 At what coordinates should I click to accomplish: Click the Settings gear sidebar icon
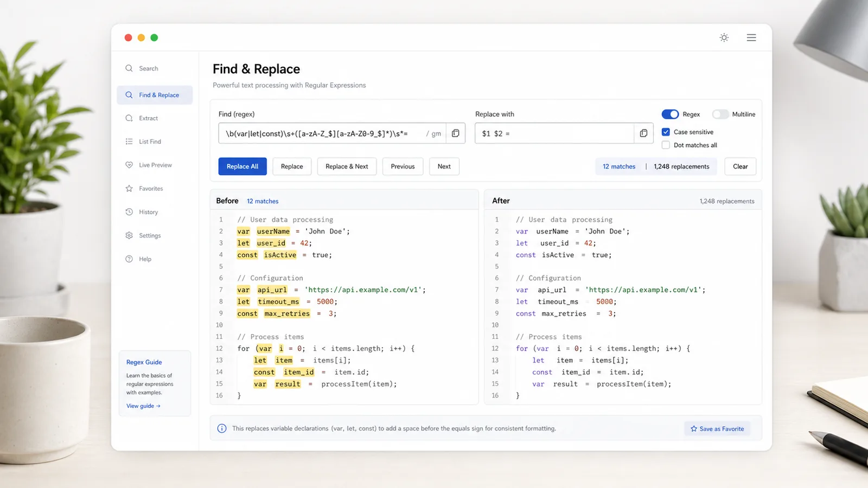129,235
